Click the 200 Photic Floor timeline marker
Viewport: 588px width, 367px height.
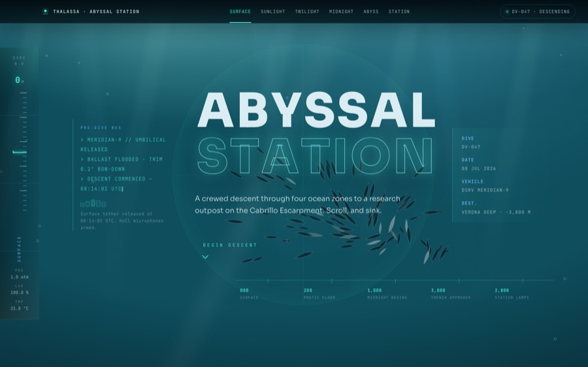(319, 293)
